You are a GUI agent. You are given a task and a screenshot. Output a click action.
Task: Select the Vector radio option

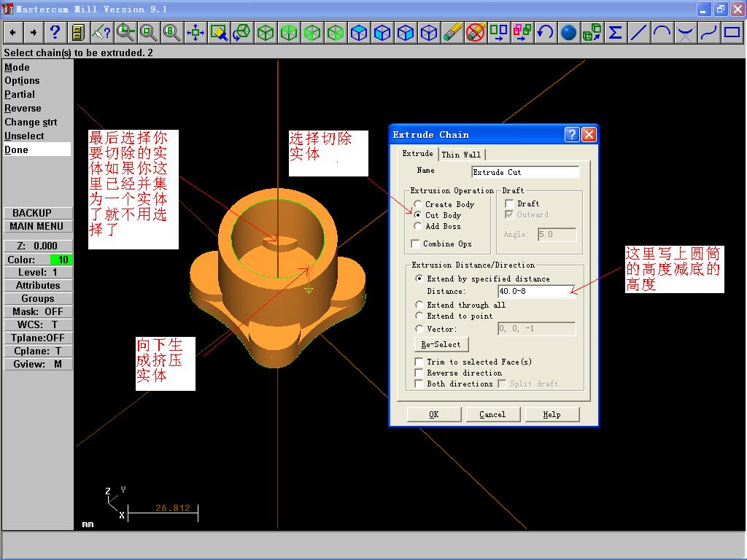[x=419, y=329]
